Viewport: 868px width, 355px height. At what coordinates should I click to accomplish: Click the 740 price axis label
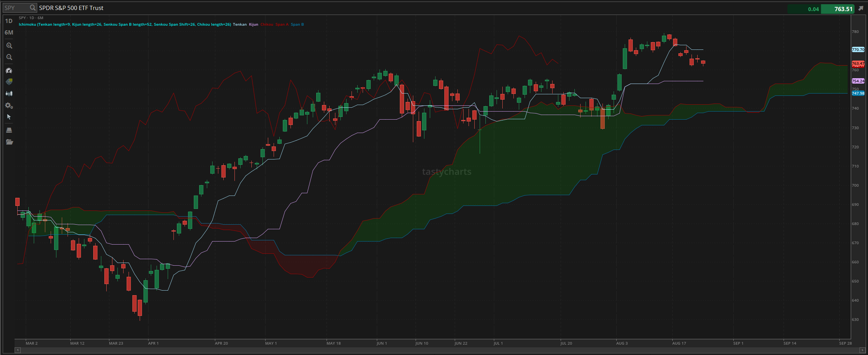[855, 108]
